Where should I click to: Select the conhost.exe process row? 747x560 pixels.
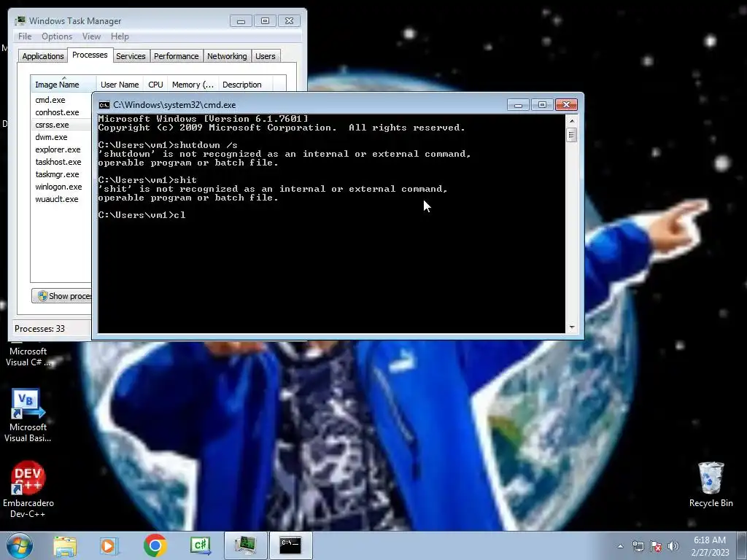point(61,112)
